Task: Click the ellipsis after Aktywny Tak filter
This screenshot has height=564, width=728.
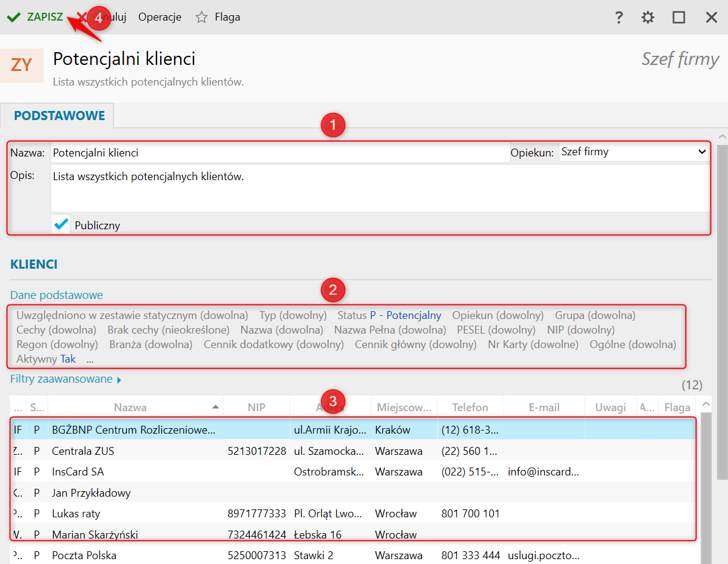Action: click(90, 359)
